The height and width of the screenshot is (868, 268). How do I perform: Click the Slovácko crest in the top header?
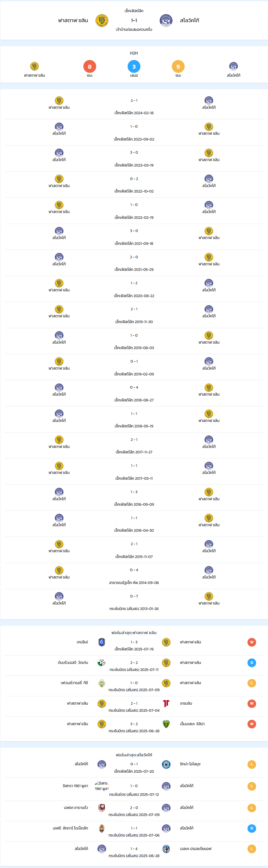point(166,21)
